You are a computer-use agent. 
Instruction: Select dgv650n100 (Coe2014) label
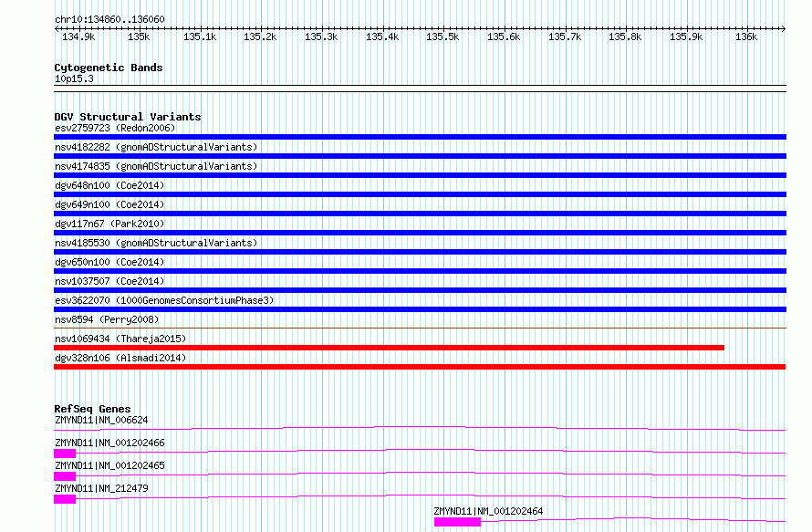(x=109, y=262)
